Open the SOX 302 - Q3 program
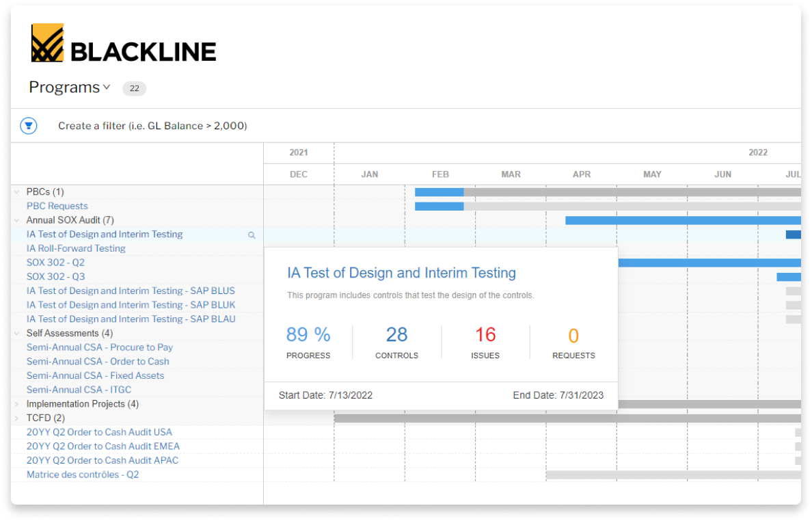 coord(55,276)
